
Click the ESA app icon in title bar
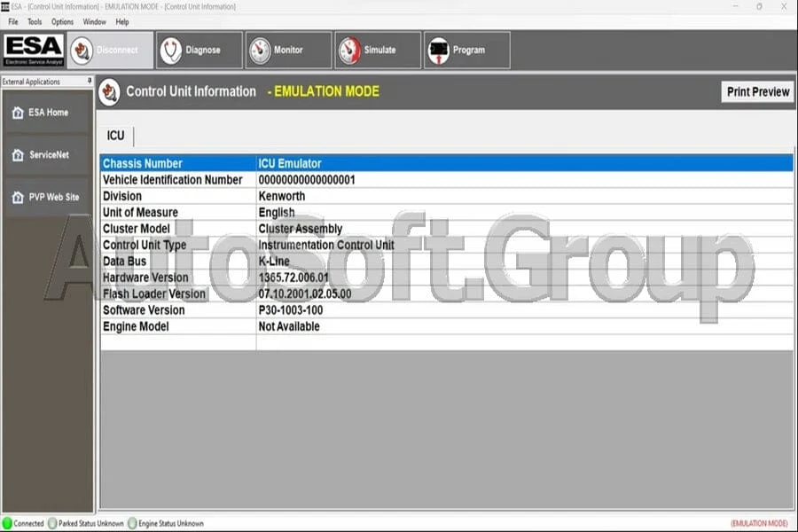click(x=5, y=6)
